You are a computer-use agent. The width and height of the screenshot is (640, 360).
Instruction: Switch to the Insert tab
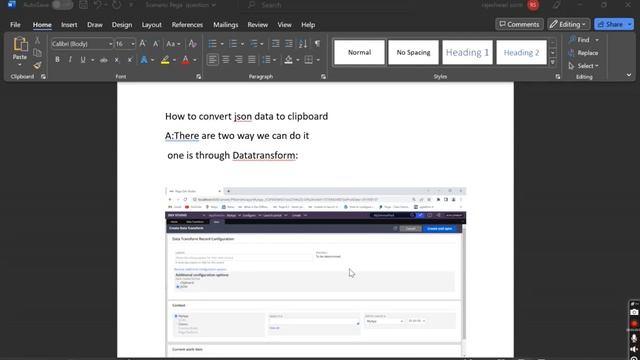pos(69,24)
